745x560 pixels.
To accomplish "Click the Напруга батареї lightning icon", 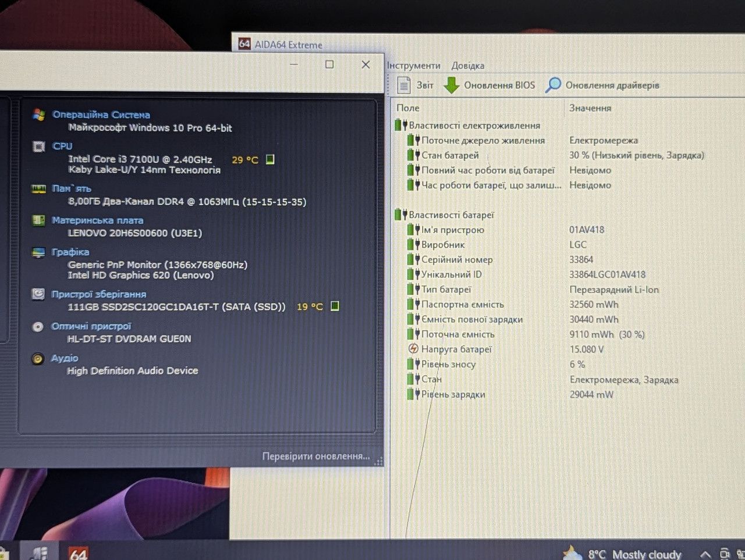I will click(413, 349).
